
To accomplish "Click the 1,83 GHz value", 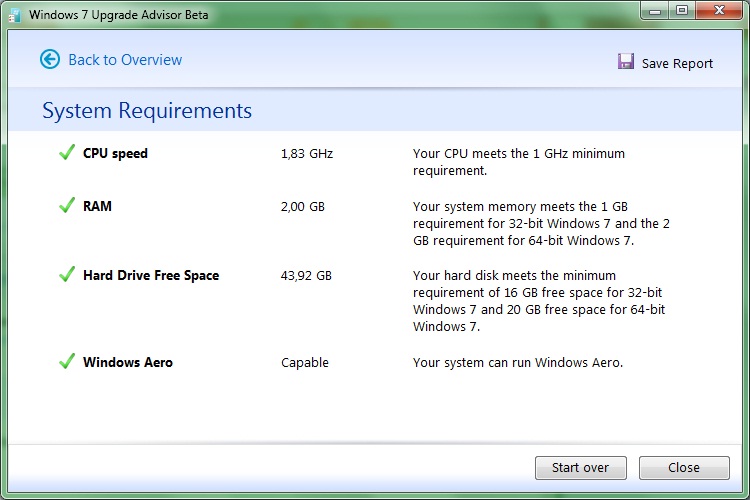I will (x=307, y=154).
